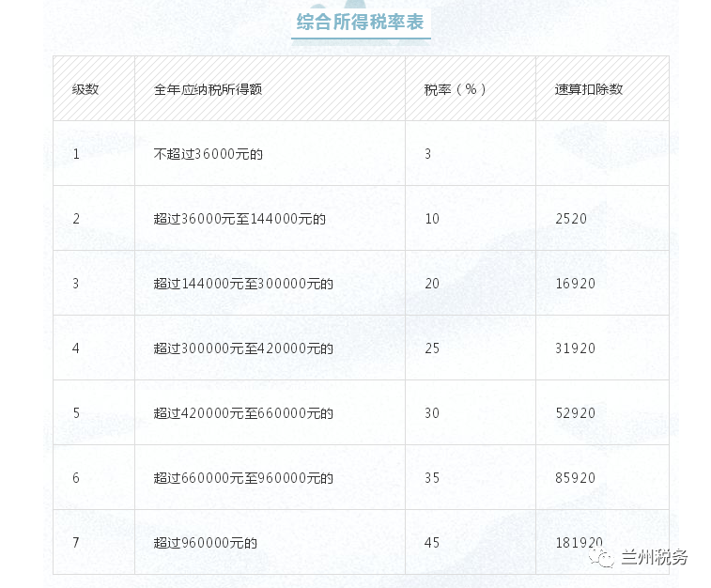
Task: Click tax rate value 35
Action: [432, 478]
